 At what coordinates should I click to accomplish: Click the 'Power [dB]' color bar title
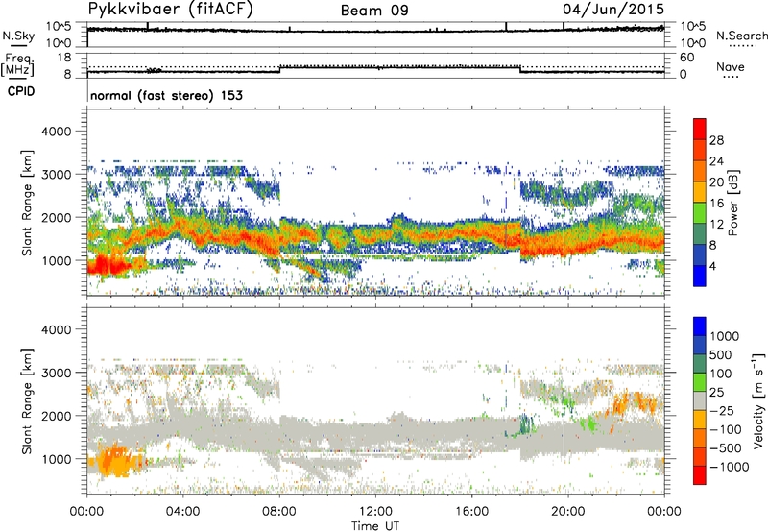pyautogui.click(x=732, y=203)
